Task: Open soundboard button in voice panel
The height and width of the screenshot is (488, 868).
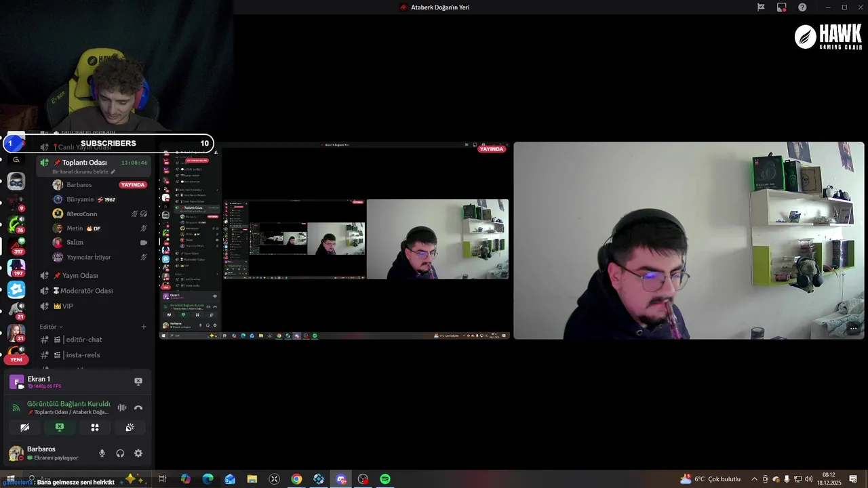Action: pyautogui.click(x=130, y=428)
